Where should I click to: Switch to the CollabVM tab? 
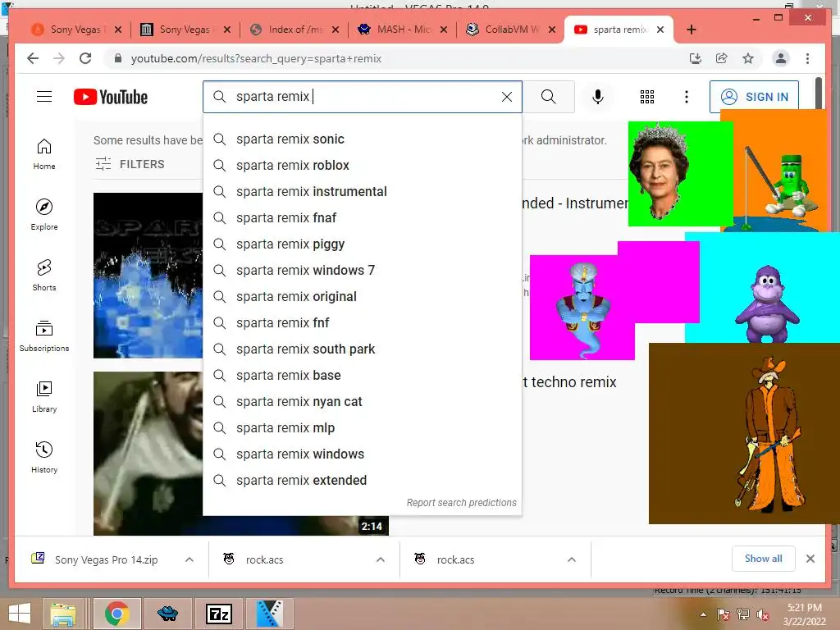click(511, 30)
